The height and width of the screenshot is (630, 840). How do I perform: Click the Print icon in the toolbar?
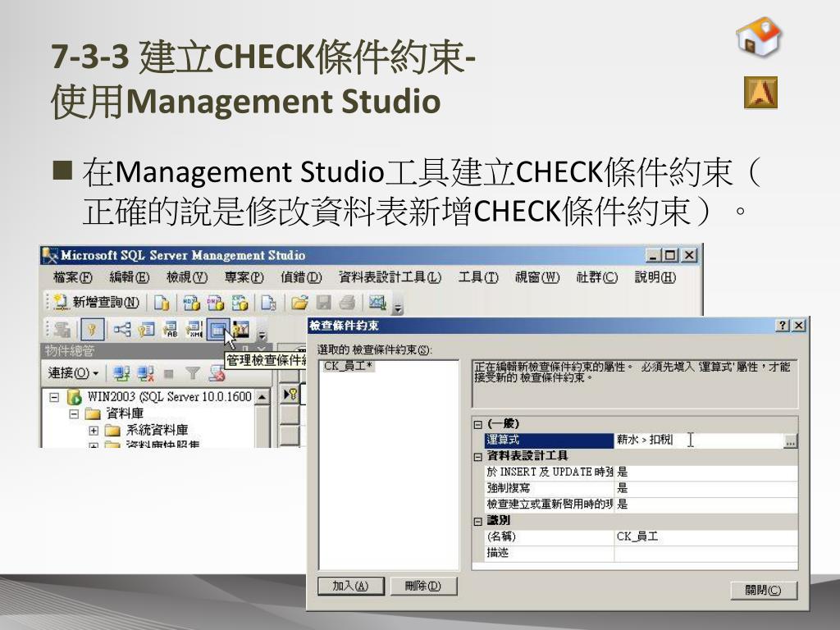click(x=347, y=303)
